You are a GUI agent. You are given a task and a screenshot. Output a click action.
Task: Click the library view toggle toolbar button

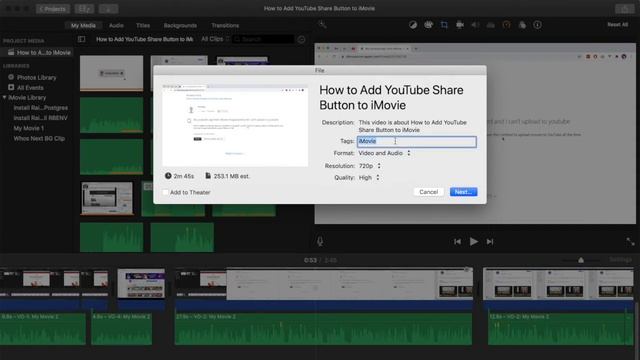pyautogui.click(x=84, y=9)
